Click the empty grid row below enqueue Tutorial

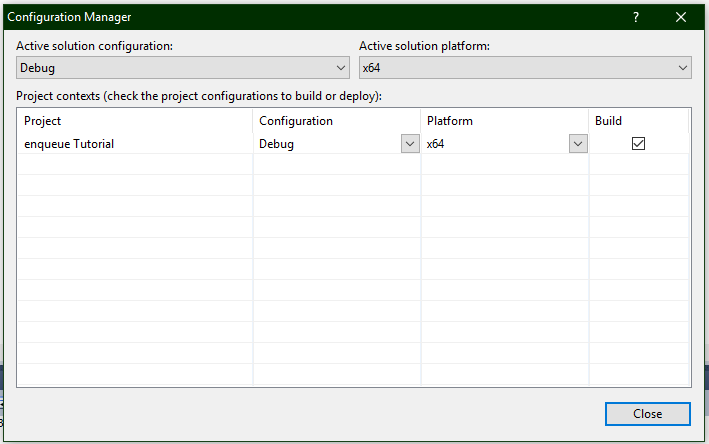coord(135,165)
